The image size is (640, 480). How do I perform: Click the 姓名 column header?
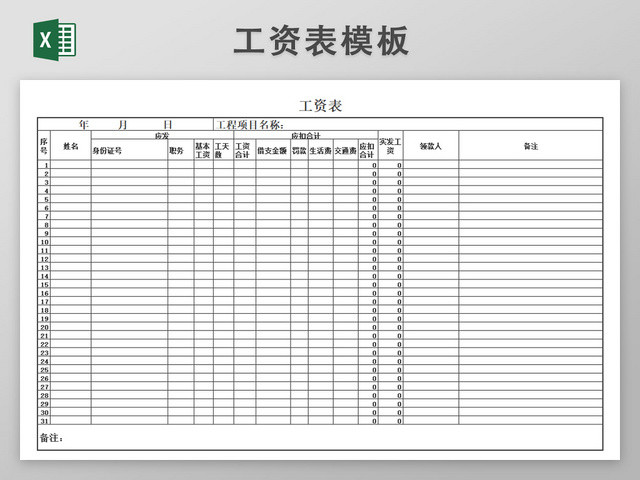[71, 146]
